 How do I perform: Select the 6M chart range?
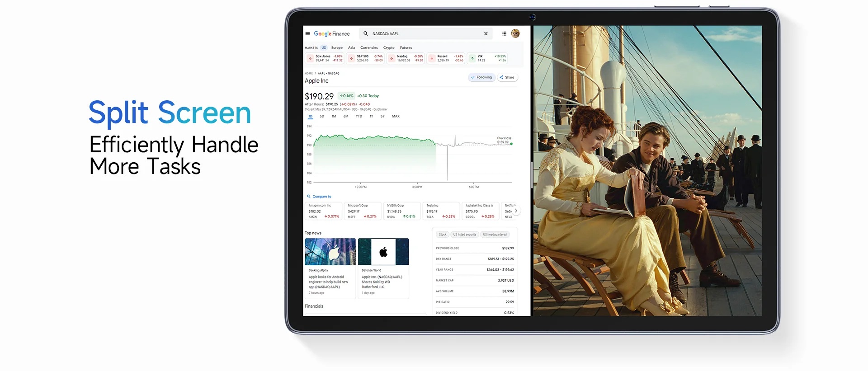coord(346,117)
